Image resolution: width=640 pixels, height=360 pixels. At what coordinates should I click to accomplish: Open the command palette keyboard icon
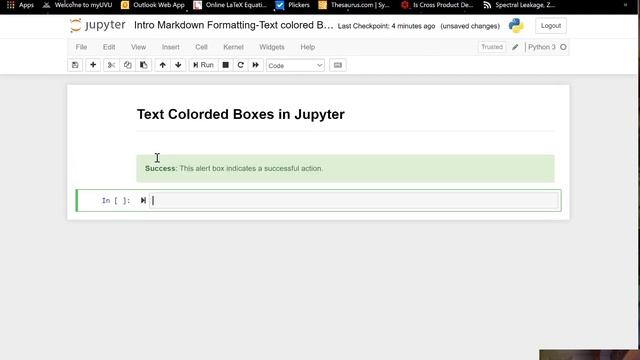tap(338, 65)
